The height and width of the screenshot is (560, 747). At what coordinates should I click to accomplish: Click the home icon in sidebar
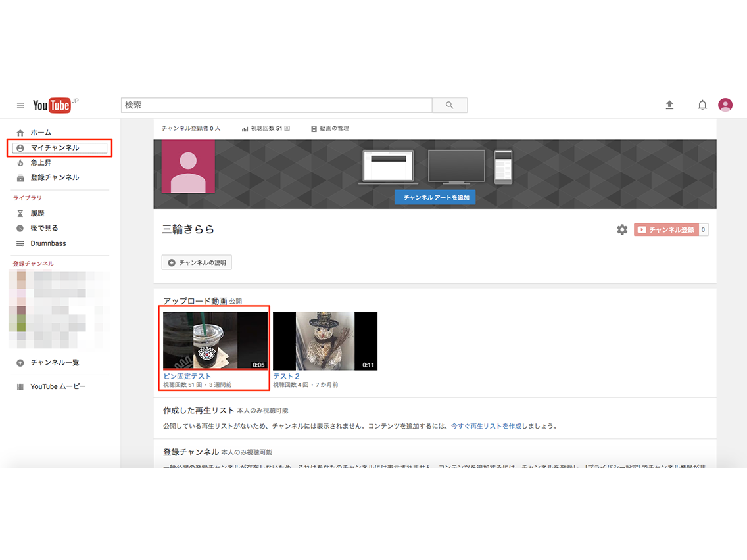coord(20,133)
